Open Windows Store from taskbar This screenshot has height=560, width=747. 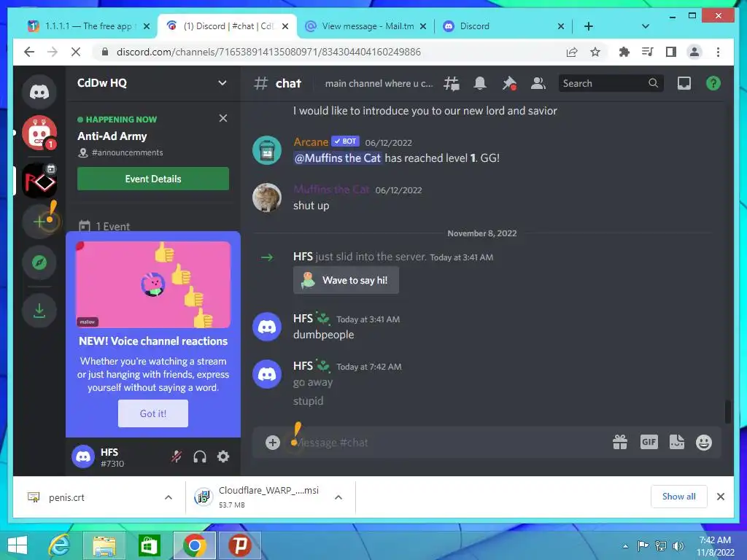point(149,545)
